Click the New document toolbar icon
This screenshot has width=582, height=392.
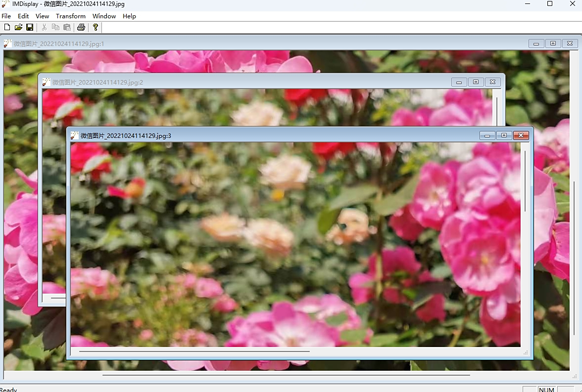tap(7, 27)
